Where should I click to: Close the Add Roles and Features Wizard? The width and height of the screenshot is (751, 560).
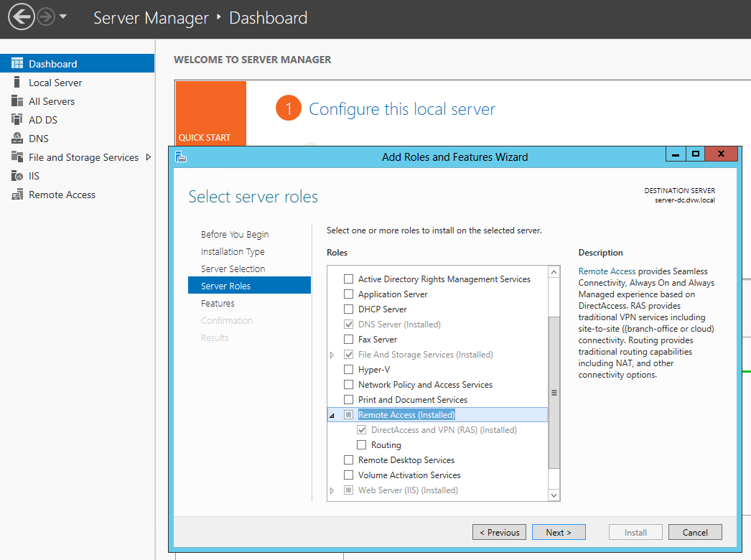722,154
